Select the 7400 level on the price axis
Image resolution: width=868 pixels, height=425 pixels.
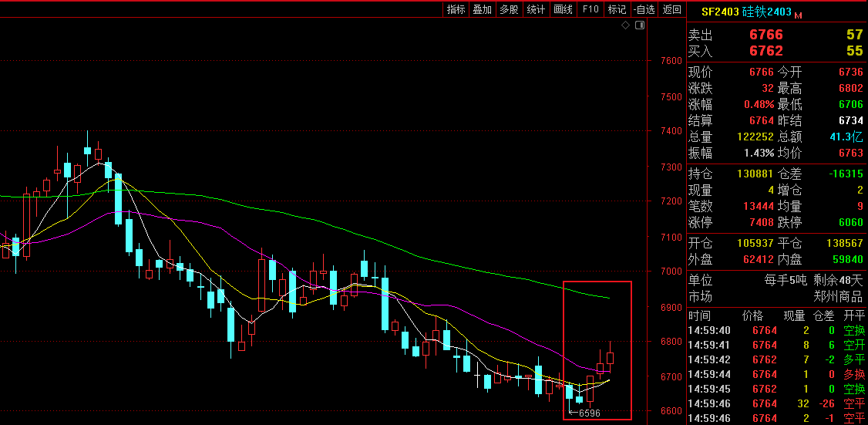(x=671, y=131)
